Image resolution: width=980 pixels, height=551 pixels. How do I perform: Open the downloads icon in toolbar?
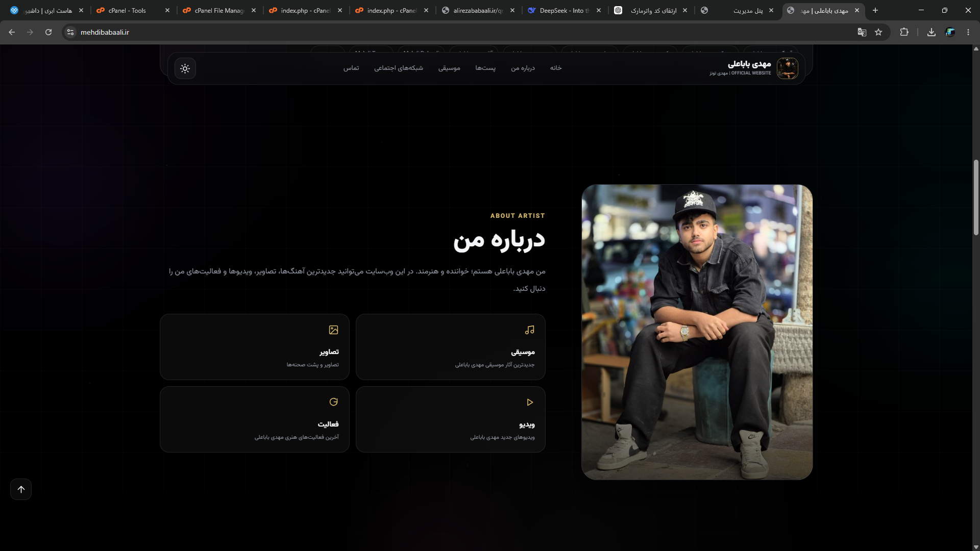[x=932, y=32]
